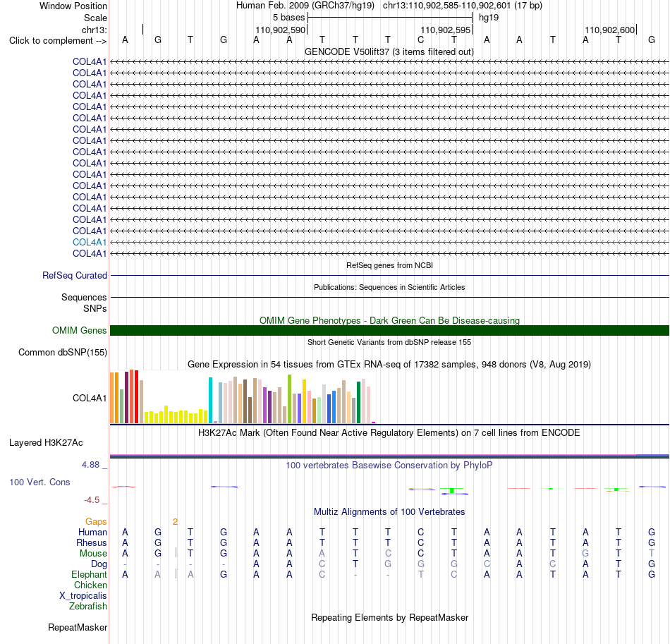Click the 'Gene Expression in 54 tissues from GTEx' title
670x644 pixels.
click(x=389, y=365)
